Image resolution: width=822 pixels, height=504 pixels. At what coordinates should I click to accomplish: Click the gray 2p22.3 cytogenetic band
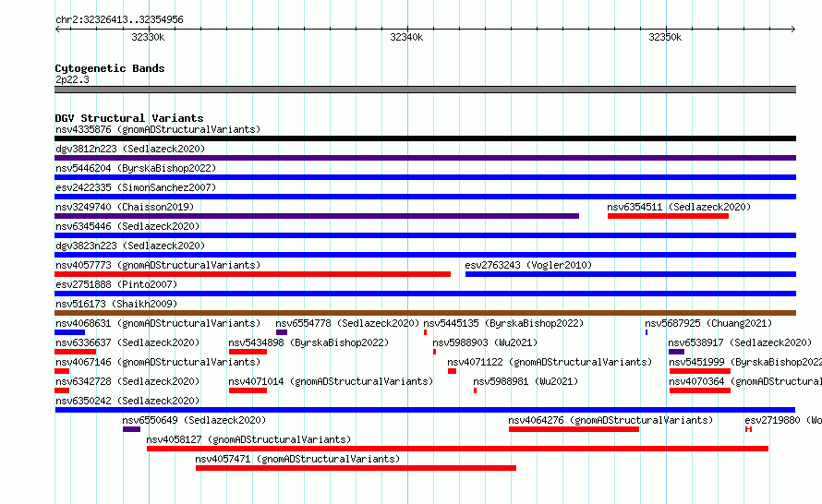pos(425,90)
